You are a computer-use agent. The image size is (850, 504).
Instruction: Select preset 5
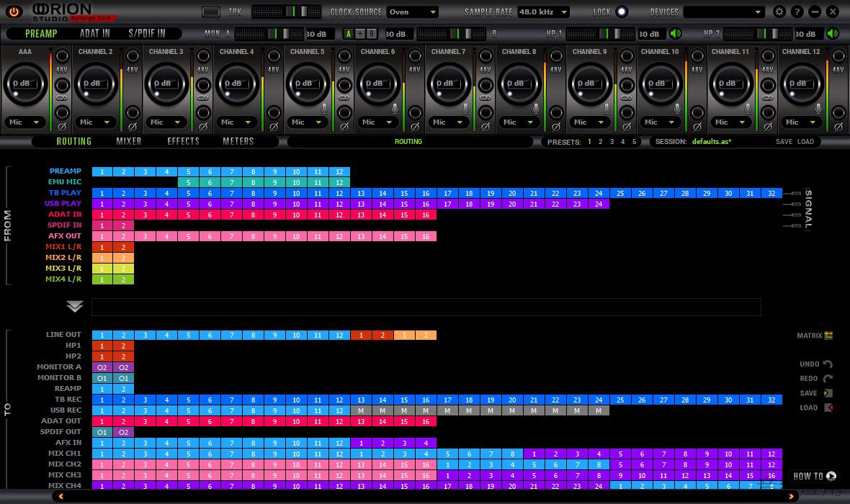point(634,142)
